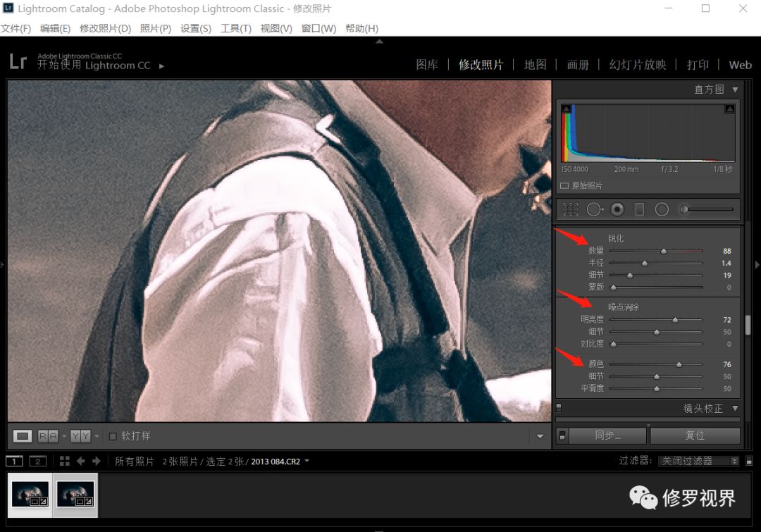761x532 pixels.
Task: Switch to the 地图 module
Action: (x=536, y=65)
